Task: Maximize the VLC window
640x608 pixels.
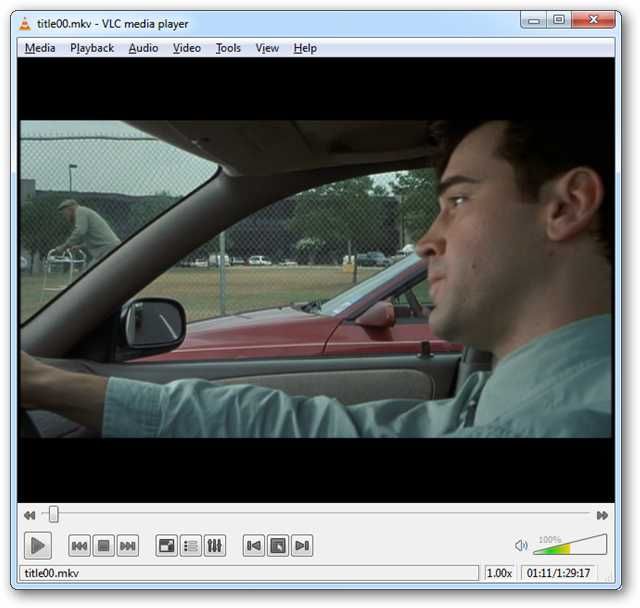Action: pyautogui.click(x=559, y=20)
